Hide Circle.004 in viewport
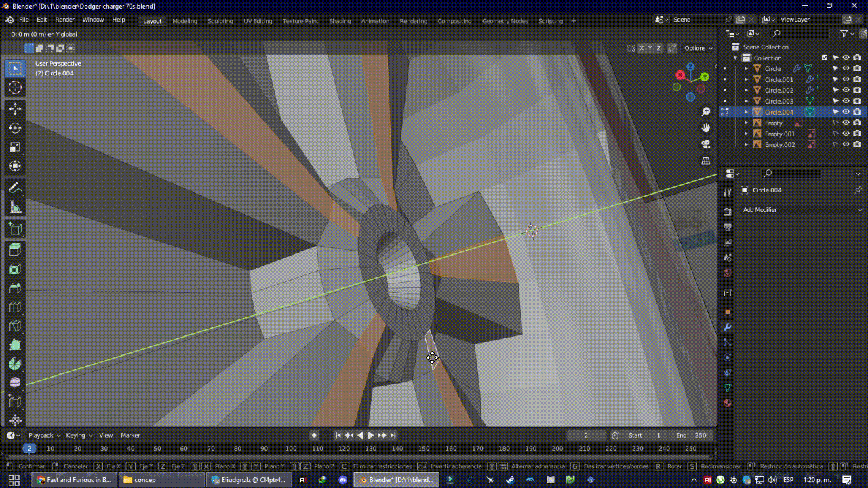 click(x=846, y=112)
